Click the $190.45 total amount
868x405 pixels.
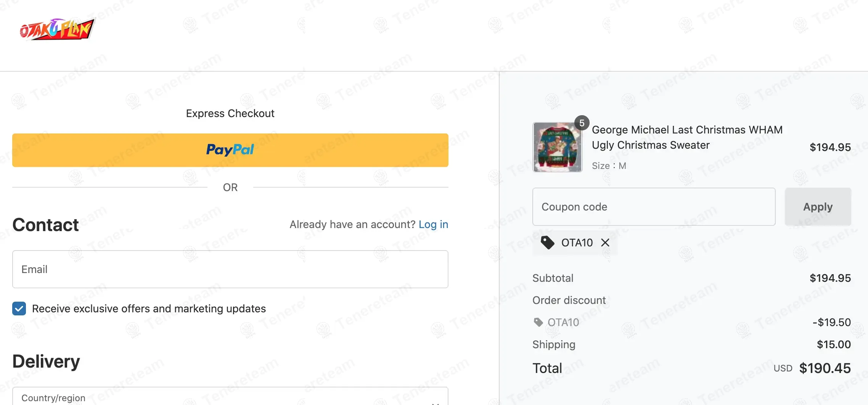pyautogui.click(x=825, y=368)
